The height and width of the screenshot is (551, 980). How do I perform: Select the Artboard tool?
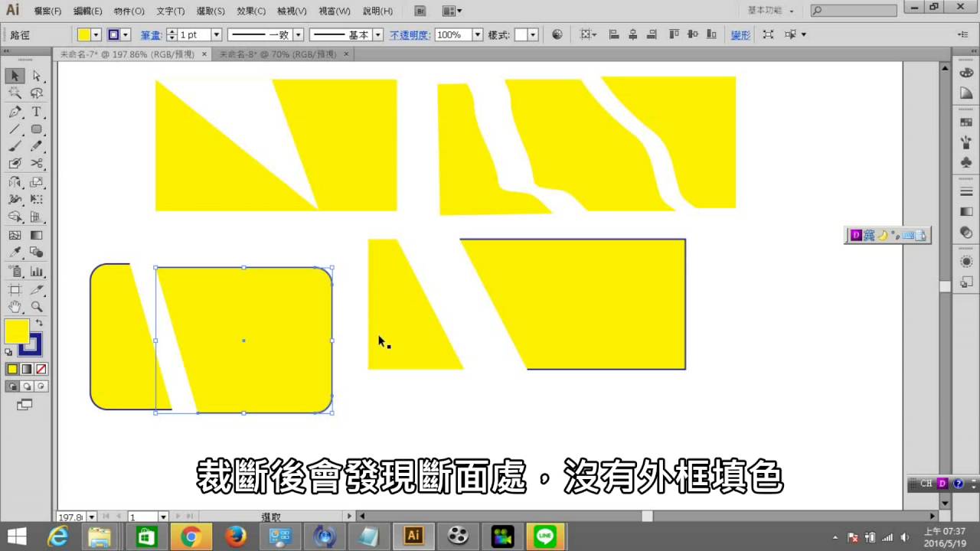click(15, 289)
